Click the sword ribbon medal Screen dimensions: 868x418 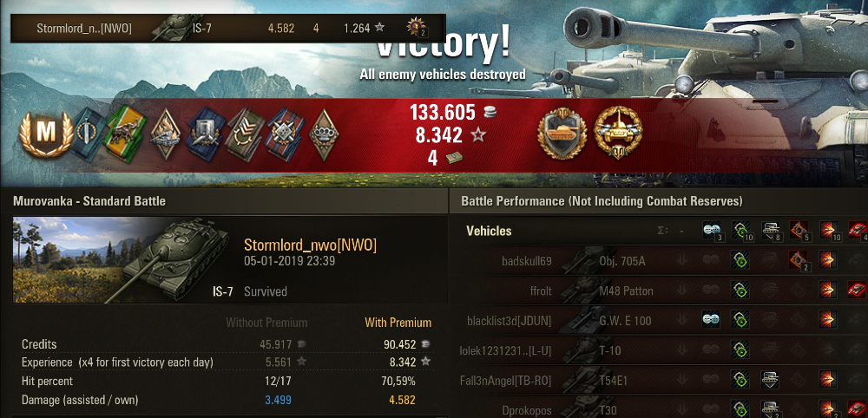point(89,134)
